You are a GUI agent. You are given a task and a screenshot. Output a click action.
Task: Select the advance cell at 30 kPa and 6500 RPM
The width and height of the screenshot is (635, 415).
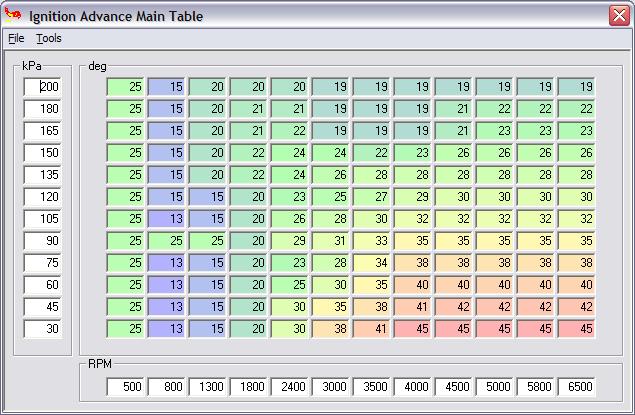576,329
